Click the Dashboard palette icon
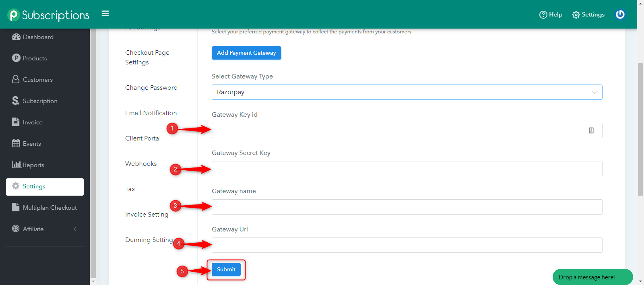 click(16, 37)
